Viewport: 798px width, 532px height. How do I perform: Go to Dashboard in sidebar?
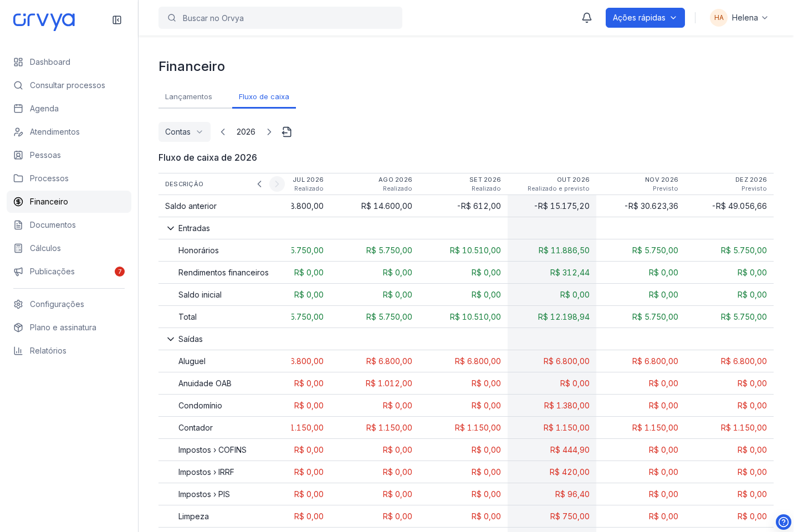(x=69, y=62)
